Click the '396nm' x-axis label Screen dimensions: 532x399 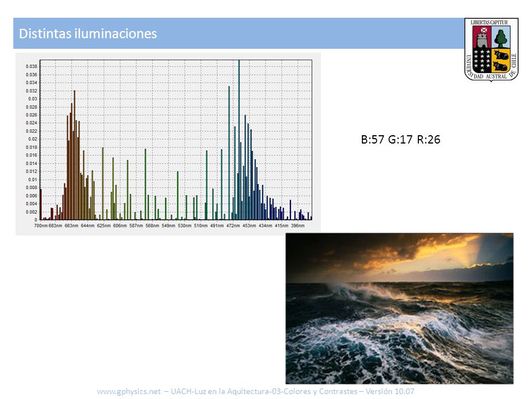point(298,226)
